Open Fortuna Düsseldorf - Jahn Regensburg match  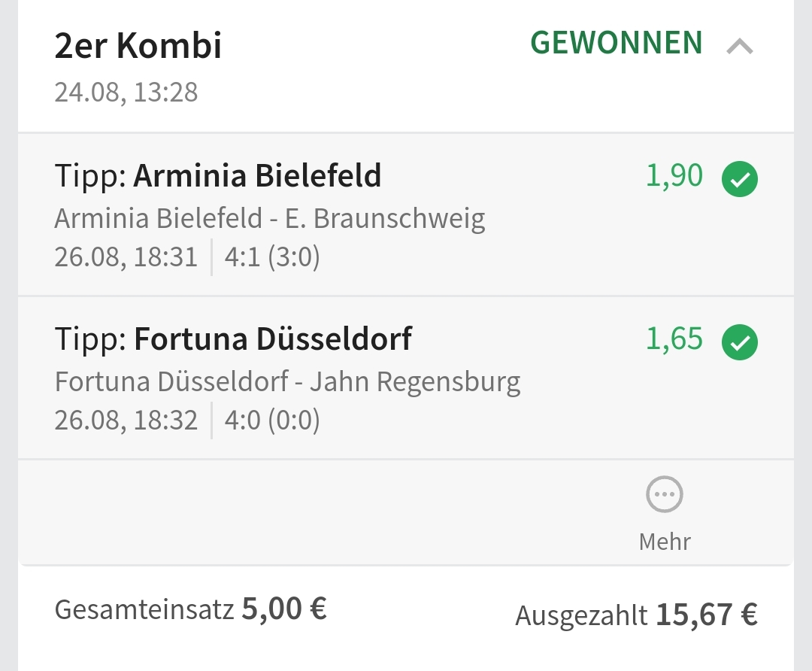tap(287, 381)
